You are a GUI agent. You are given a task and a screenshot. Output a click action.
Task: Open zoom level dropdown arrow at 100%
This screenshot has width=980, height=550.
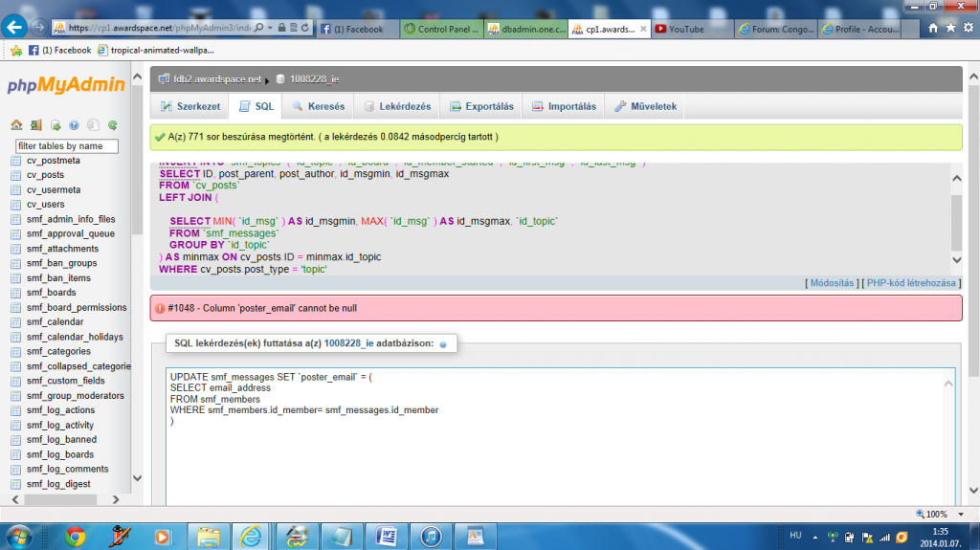(x=961, y=515)
